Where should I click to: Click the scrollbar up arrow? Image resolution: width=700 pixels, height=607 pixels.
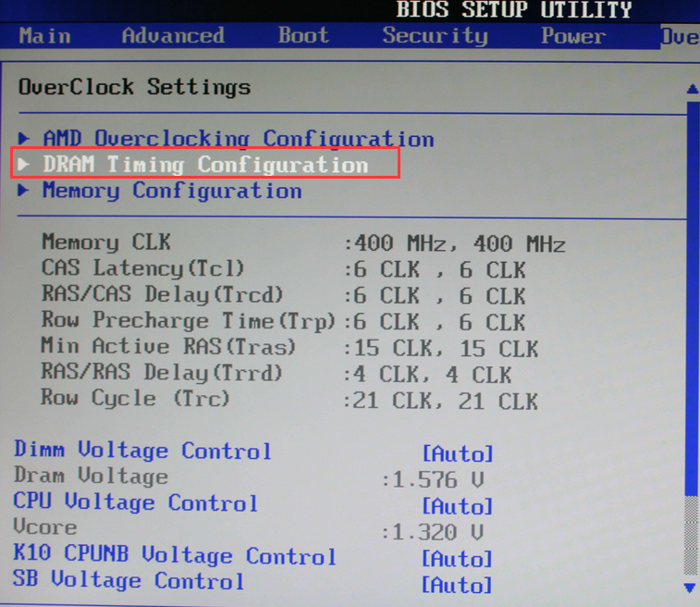pos(693,89)
